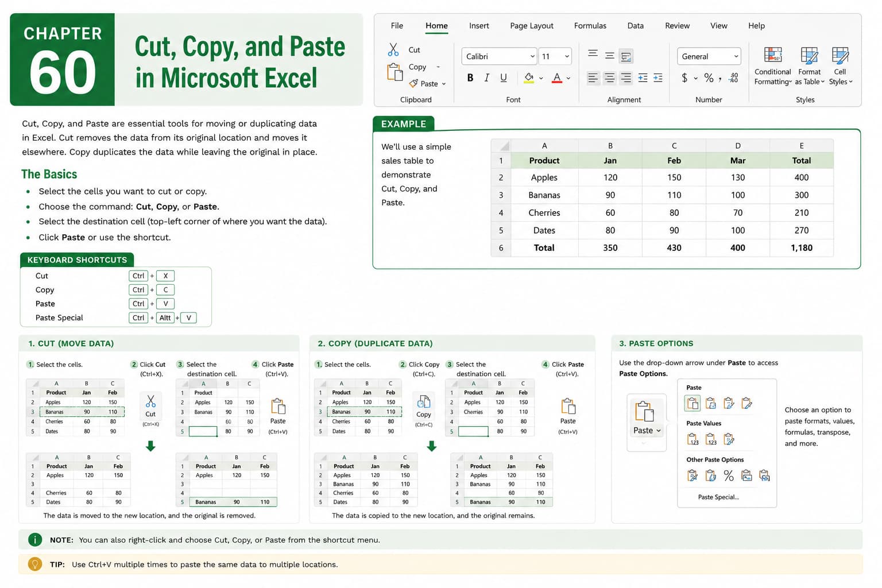
Task: Toggle Italic formatting in the Font group
Action: (x=487, y=78)
